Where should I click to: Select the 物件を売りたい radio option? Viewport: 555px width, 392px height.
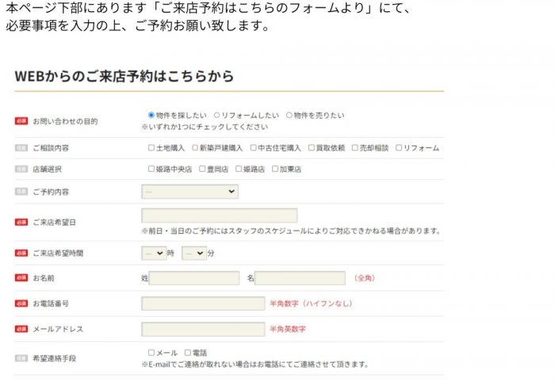pyautogui.click(x=289, y=116)
